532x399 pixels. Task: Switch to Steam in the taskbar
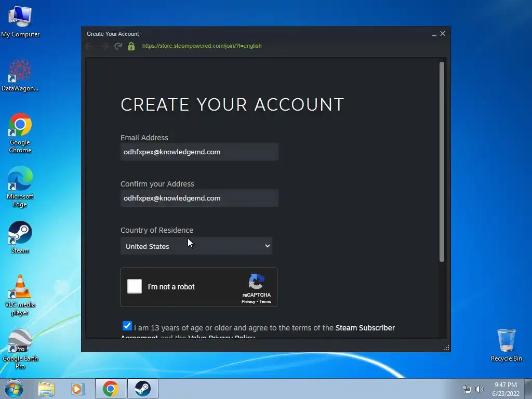(x=143, y=389)
